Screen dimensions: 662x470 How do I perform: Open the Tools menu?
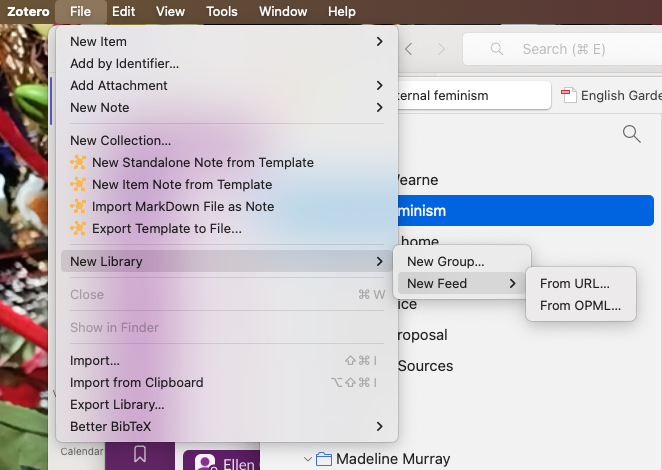(222, 11)
